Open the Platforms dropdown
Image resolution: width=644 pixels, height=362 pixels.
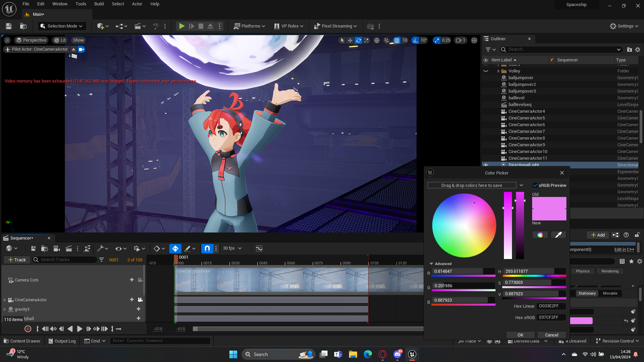249,26
